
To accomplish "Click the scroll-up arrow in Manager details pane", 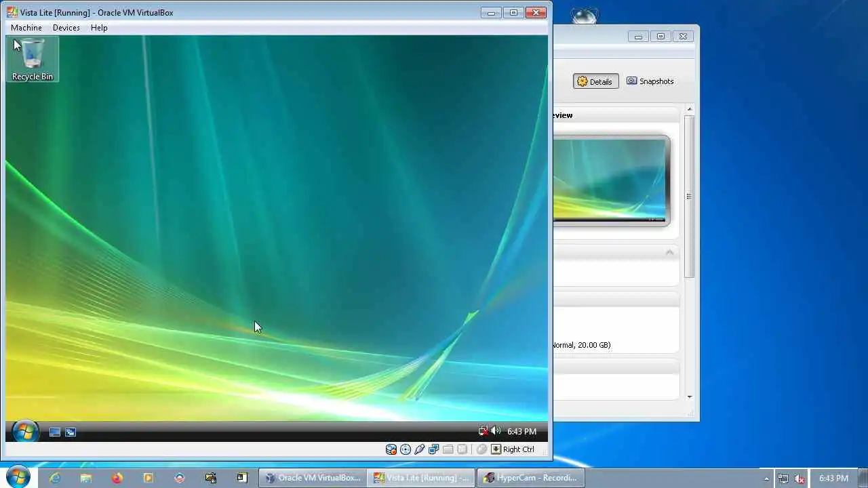I will [689, 109].
